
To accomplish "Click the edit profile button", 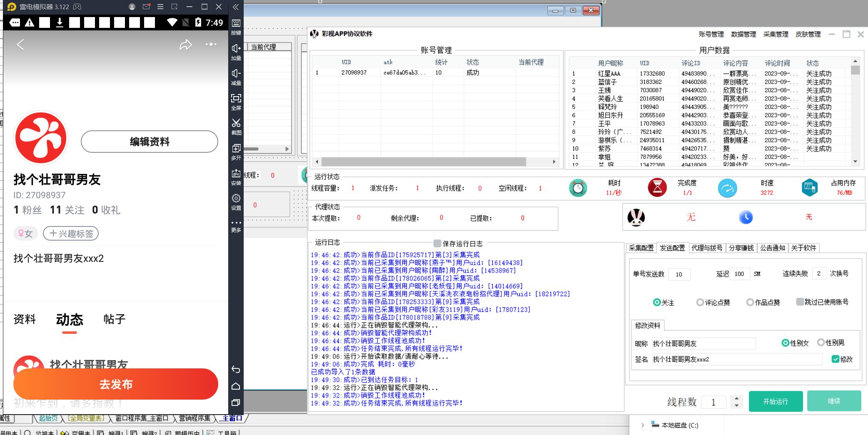I will 150,142.
